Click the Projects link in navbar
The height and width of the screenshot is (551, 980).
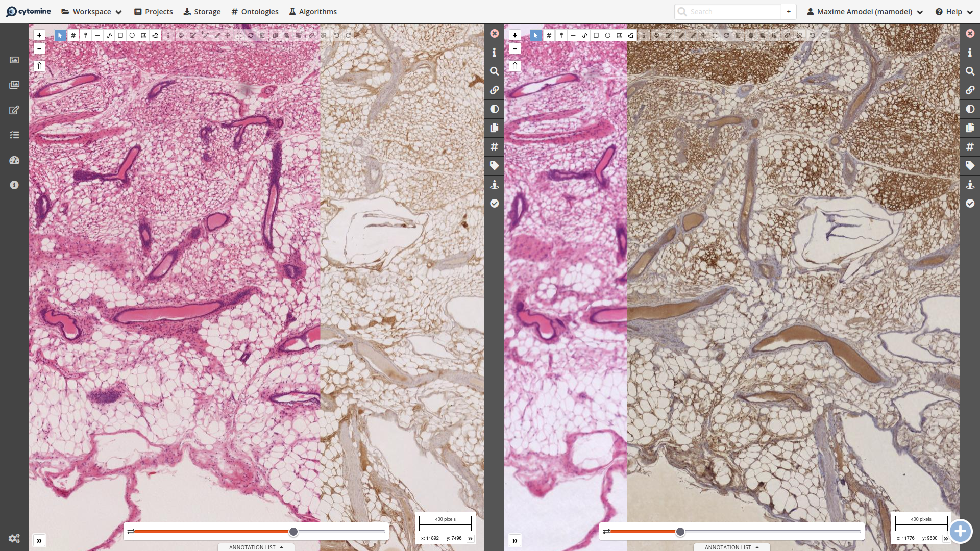[x=153, y=12]
